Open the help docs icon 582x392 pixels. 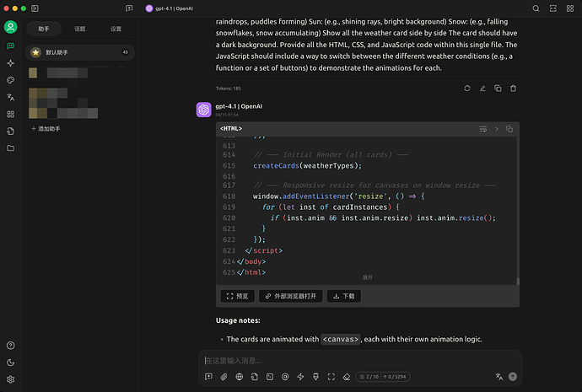(x=10, y=346)
